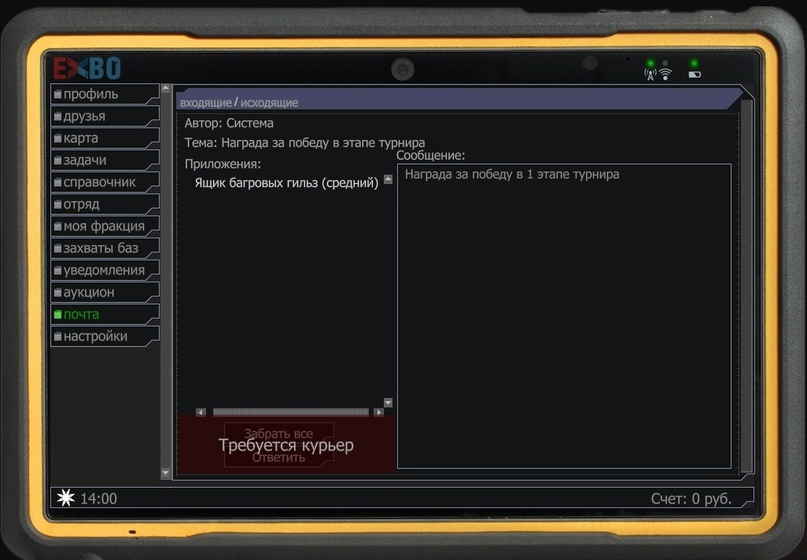807x560 pixels.
Task: Click the настройки item's small square icon
Action: (58, 337)
